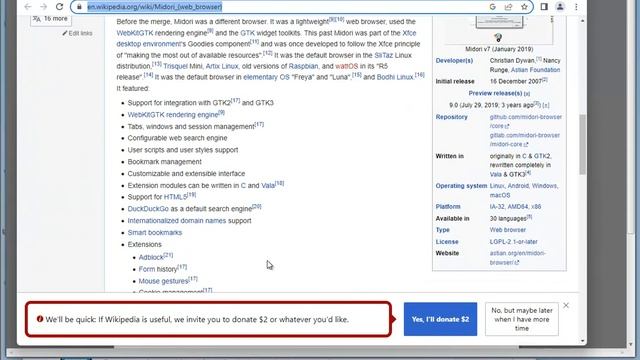This screenshot has height=360, width=640.
Task: Click the 'Yes, I'll donate $2' button
Action: pyautogui.click(x=440, y=319)
